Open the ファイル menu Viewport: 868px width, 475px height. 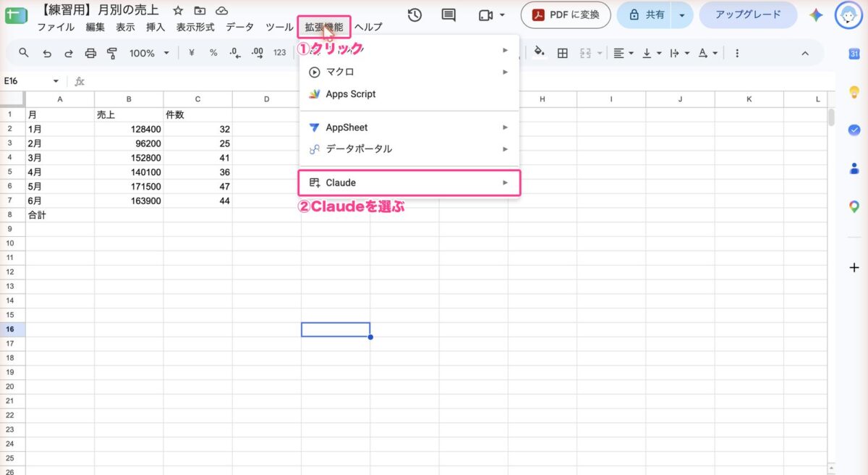pyautogui.click(x=56, y=28)
